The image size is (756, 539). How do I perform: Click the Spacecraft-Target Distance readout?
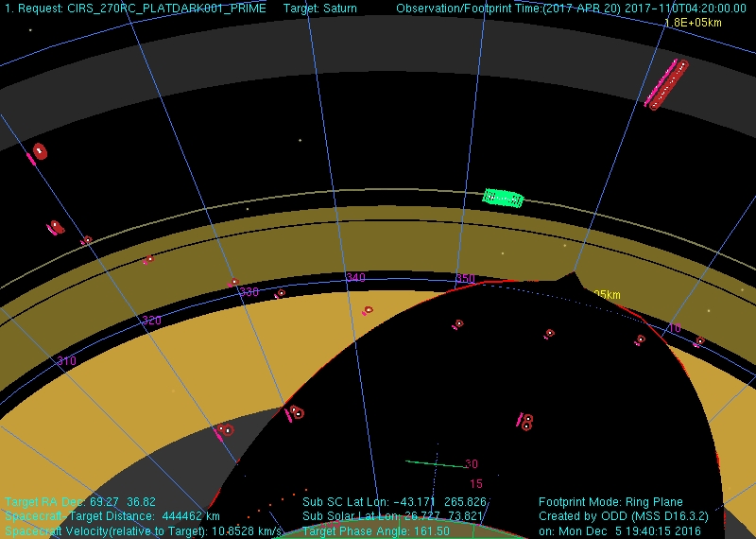click(x=112, y=516)
